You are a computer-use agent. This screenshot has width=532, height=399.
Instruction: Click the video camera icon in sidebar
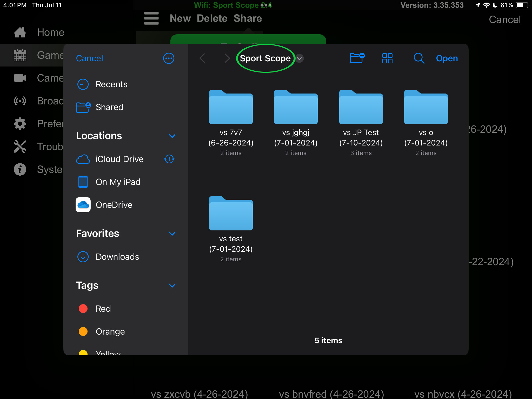pos(20,78)
